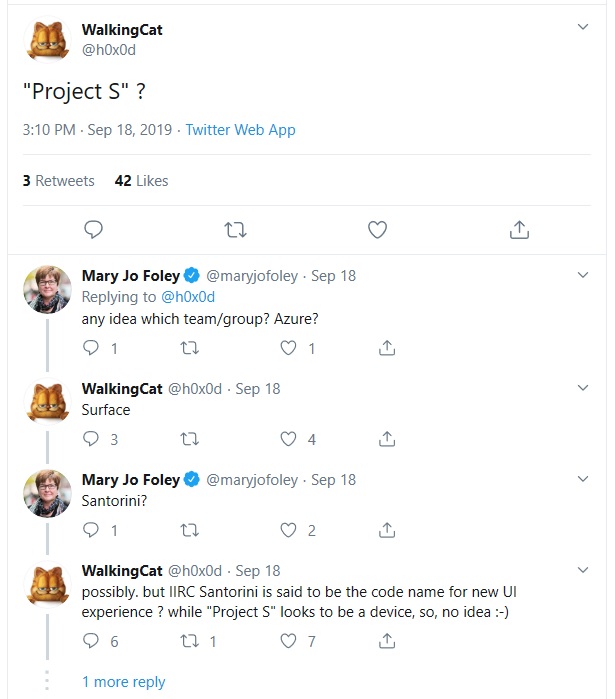Retweet the "Santorini?" reply
Screen dimensions: 615x699
pyautogui.click(x=189, y=530)
